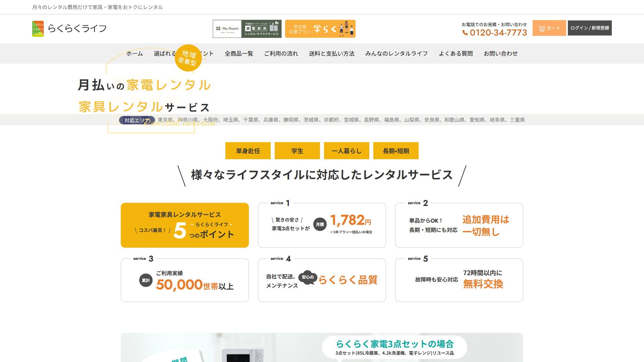644x362 pixels.
Task: Open the 全商品一覧 menu item
Action: [239, 53]
